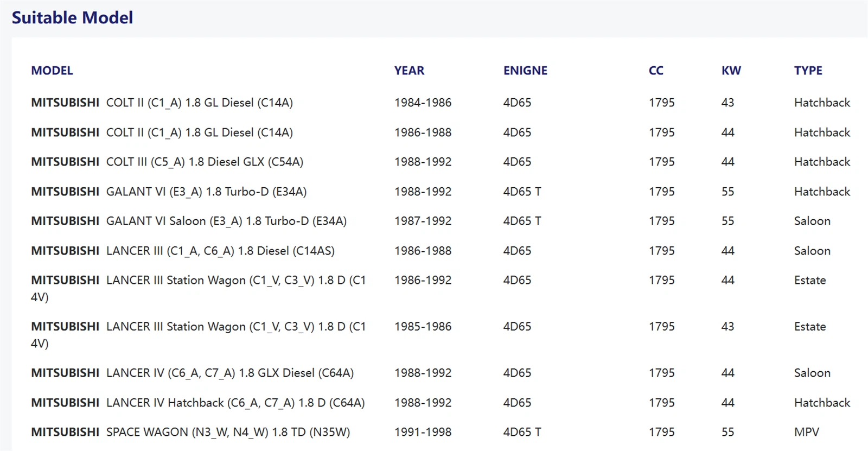The width and height of the screenshot is (868, 451).
Task: Click CC 1795 in SPACE WAGON row
Action: [x=661, y=432]
